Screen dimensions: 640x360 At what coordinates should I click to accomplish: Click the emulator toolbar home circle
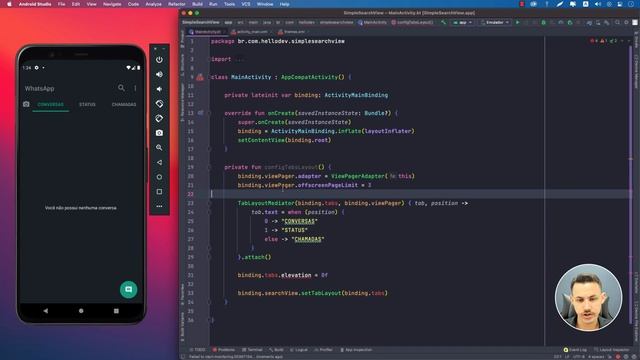click(159, 177)
